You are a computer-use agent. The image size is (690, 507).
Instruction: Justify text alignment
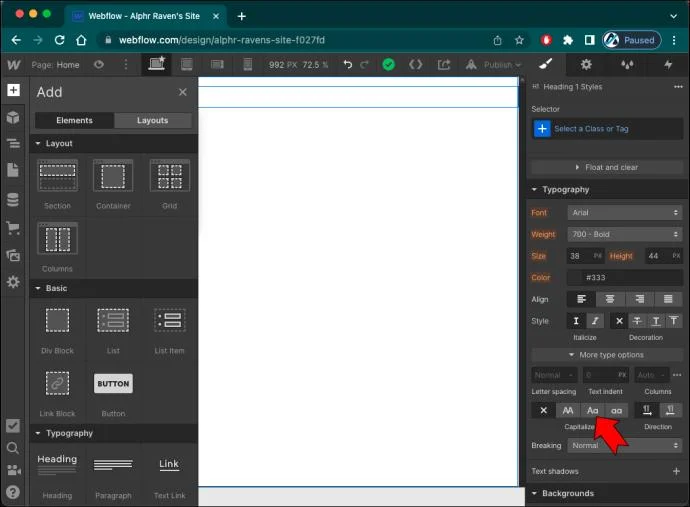click(x=668, y=299)
